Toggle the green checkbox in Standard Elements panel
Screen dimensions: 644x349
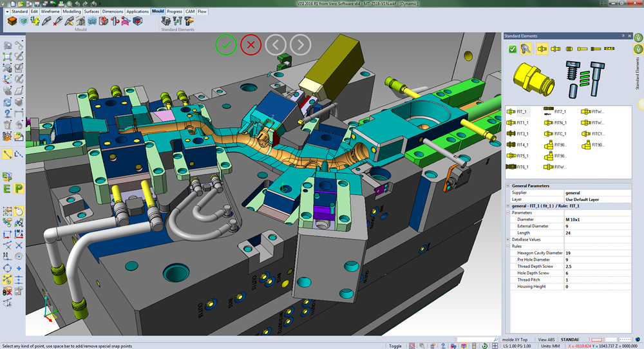(x=512, y=49)
